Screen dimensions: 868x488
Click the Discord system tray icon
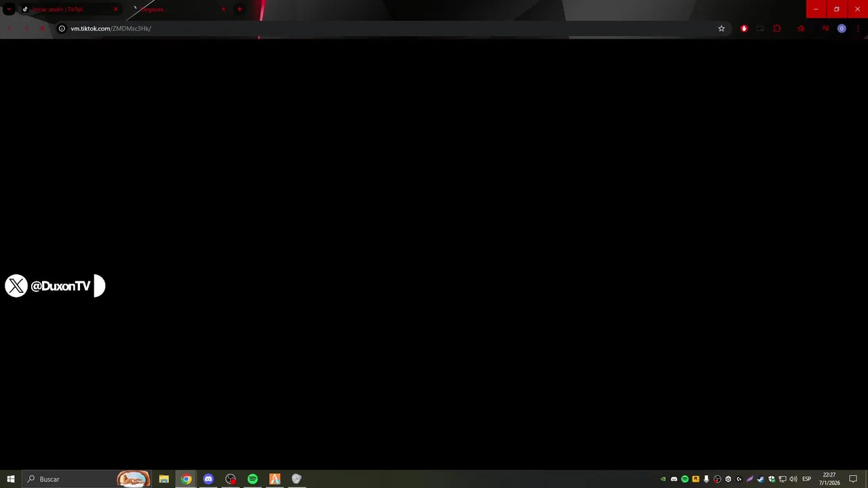(x=674, y=479)
